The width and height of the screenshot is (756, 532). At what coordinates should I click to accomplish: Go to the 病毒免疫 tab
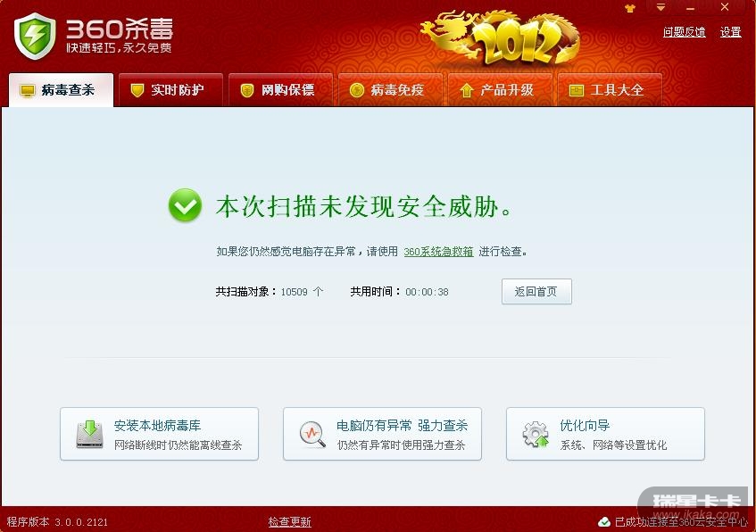click(x=390, y=90)
